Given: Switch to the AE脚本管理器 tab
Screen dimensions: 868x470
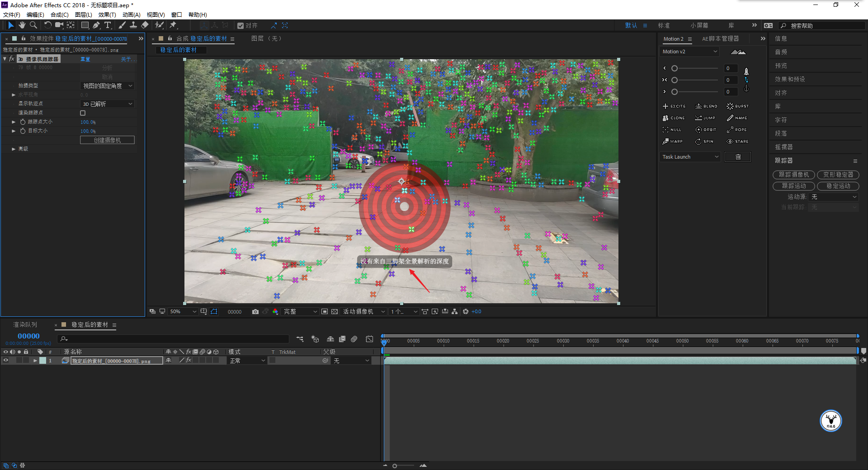Looking at the screenshot, I should (x=720, y=39).
